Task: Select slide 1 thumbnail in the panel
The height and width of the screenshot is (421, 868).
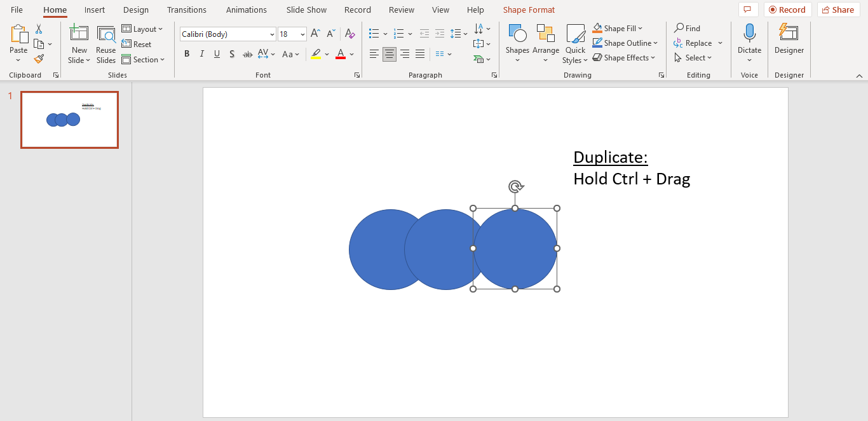Action: 69,120
